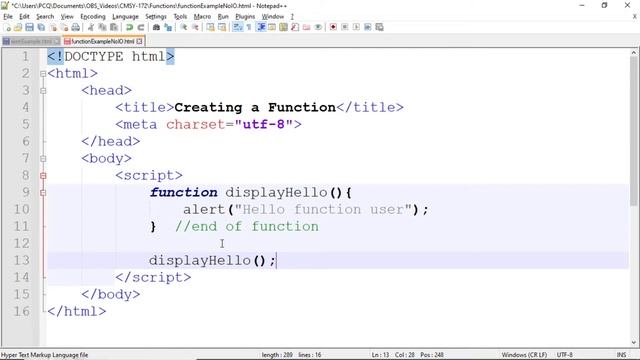Toggle Show All Characters paragraph icon
The image size is (640, 360).
249,27
